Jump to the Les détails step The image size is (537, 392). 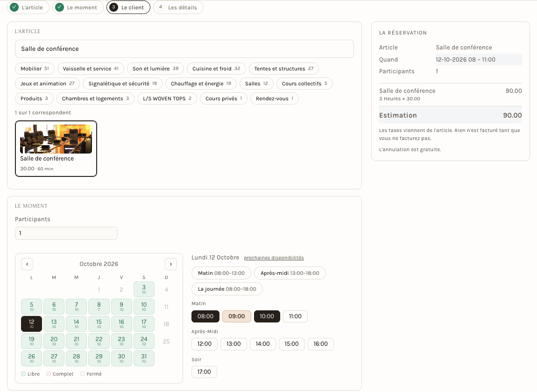point(178,7)
